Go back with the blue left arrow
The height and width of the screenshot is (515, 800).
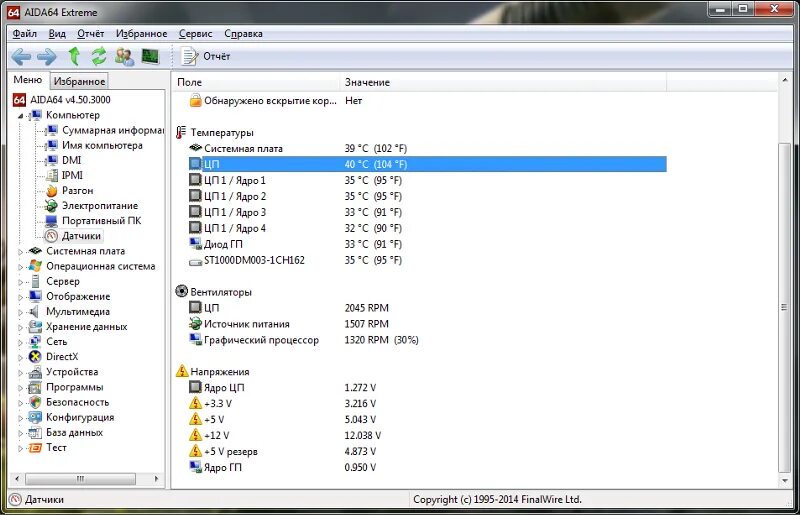[21, 56]
